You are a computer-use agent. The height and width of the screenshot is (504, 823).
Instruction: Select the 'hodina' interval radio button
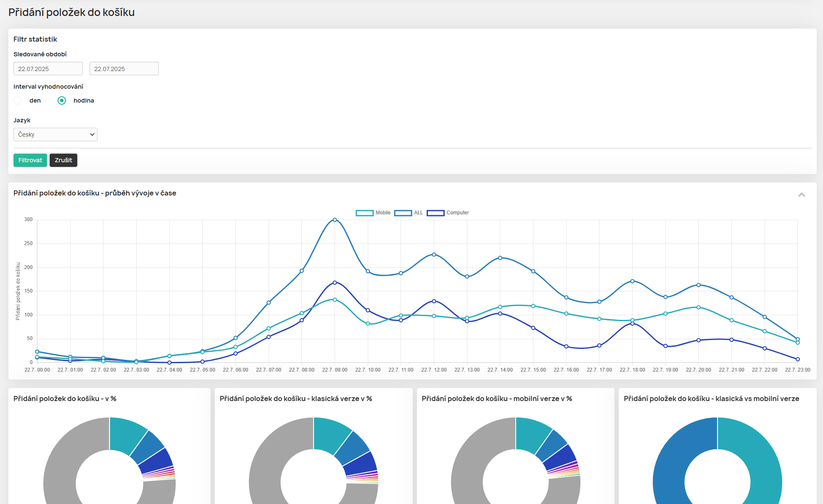pos(62,100)
